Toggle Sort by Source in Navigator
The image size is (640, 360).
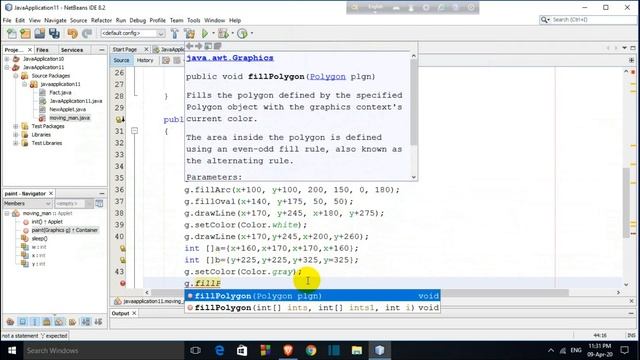click(x=98, y=322)
